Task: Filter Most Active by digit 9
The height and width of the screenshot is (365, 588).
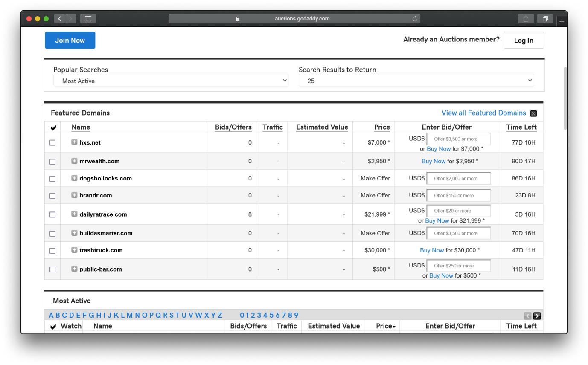Action: pos(296,316)
